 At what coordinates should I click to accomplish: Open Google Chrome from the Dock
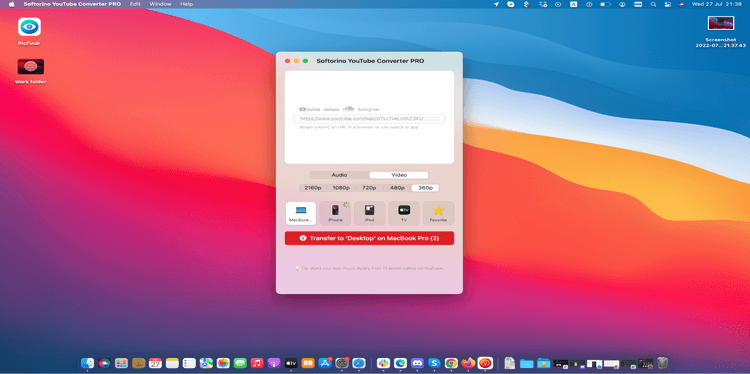451,363
